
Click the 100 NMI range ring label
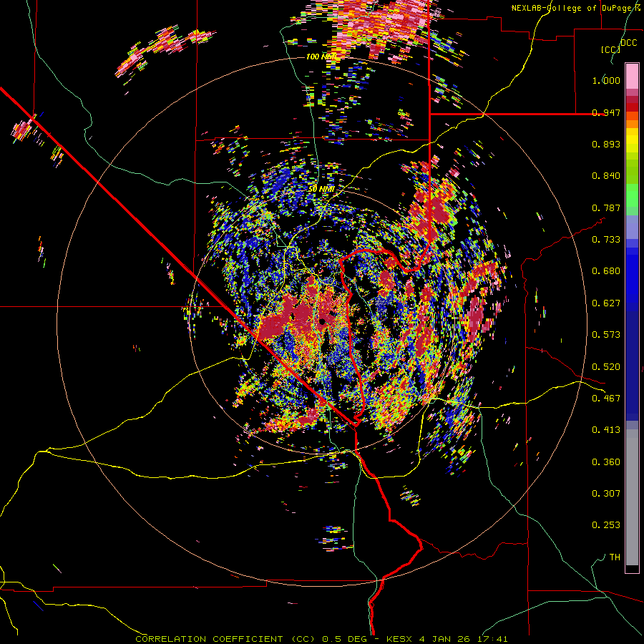[321, 57]
